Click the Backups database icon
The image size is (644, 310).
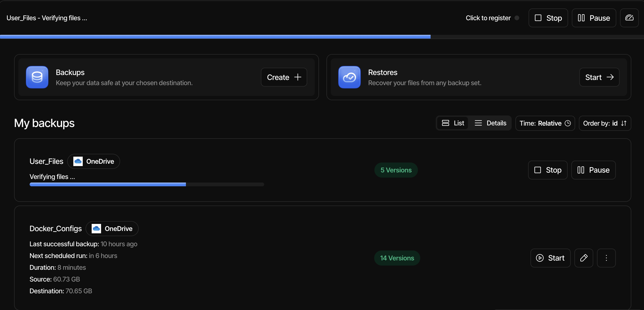click(x=37, y=77)
